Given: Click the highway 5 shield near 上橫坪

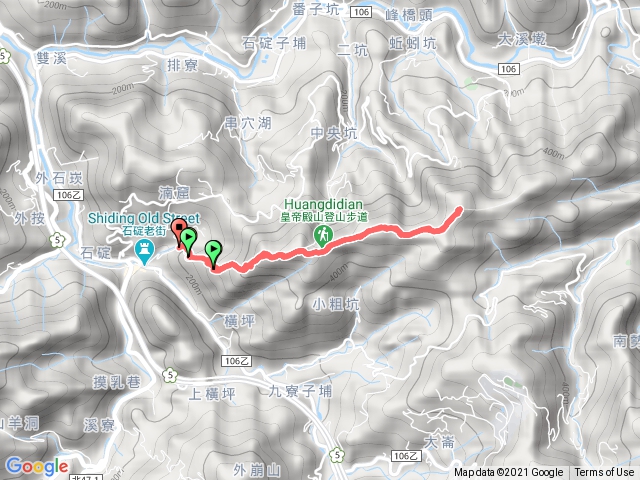Looking at the screenshot, I should 170,375.
